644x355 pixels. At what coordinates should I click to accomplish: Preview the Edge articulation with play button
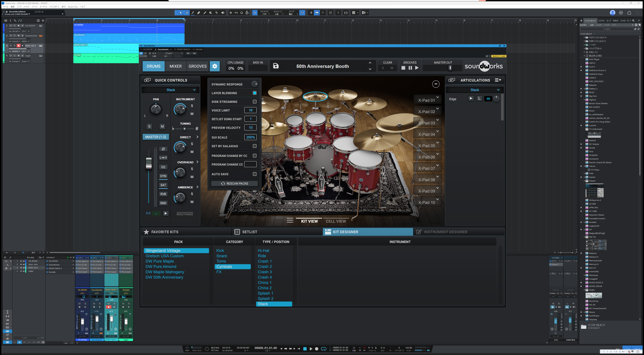(471, 99)
